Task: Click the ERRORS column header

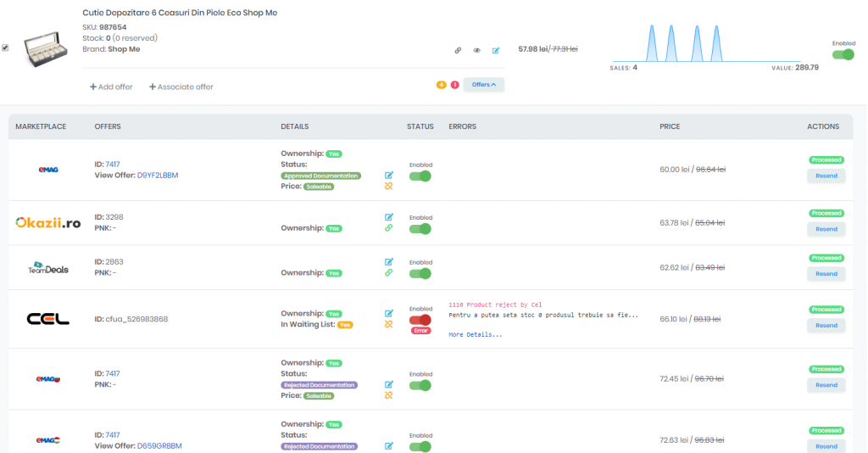Action: tap(462, 126)
